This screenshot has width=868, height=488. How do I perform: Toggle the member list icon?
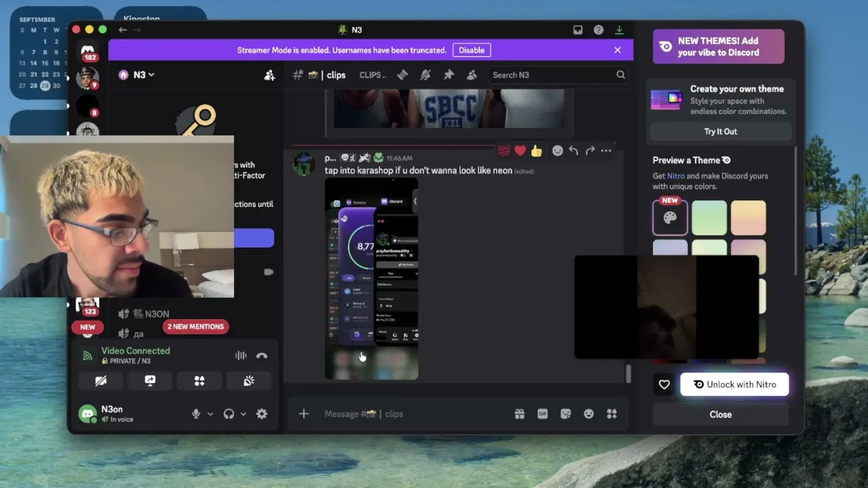(471, 75)
